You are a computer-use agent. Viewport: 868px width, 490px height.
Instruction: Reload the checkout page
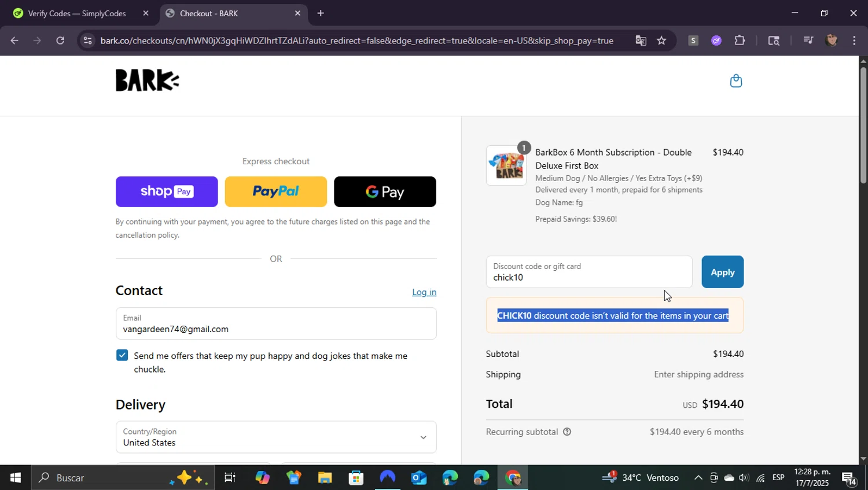[x=60, y=40]
